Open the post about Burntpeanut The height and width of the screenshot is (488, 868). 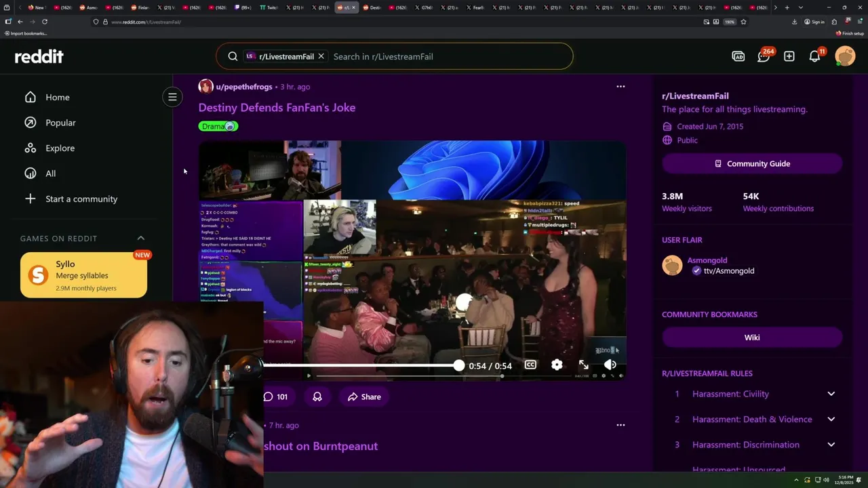click(321, 446)
